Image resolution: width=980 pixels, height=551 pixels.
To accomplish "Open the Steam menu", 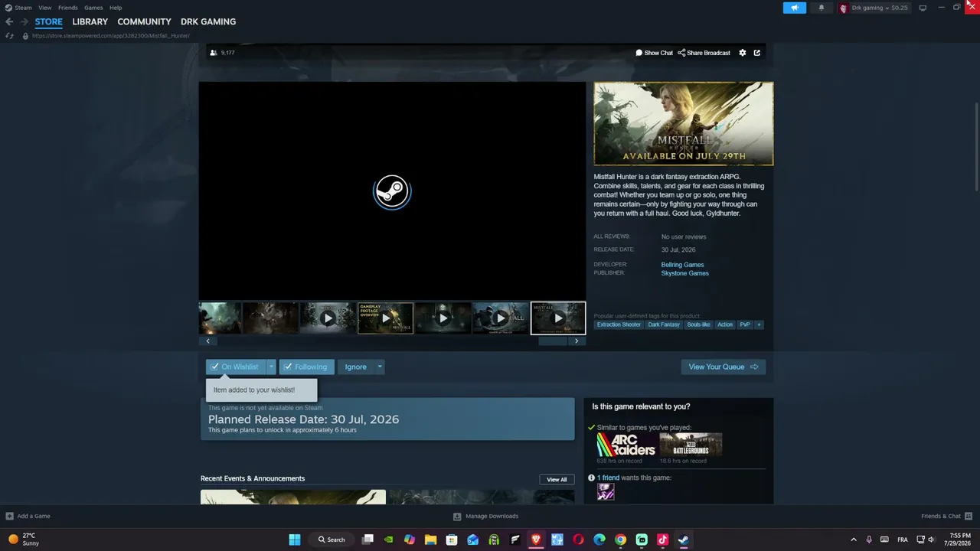I will (x=24, y=8).
